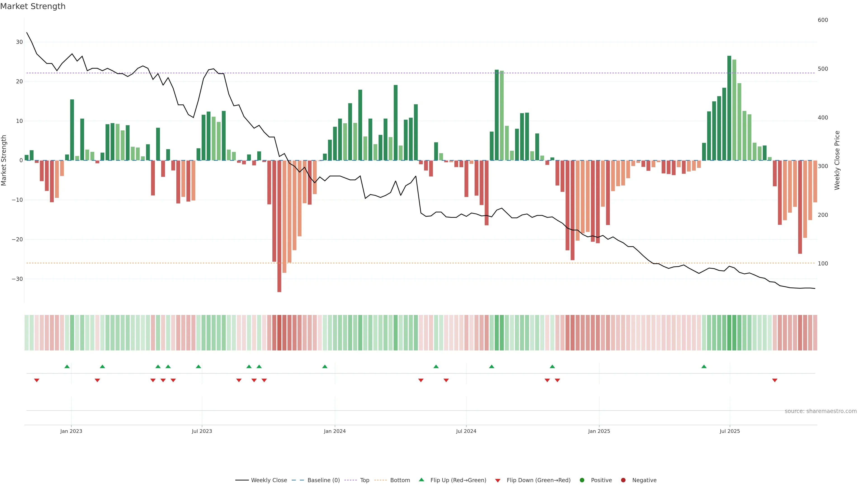
Task: Click the Market Strength chart title
Action: click(x=33, y=6)
